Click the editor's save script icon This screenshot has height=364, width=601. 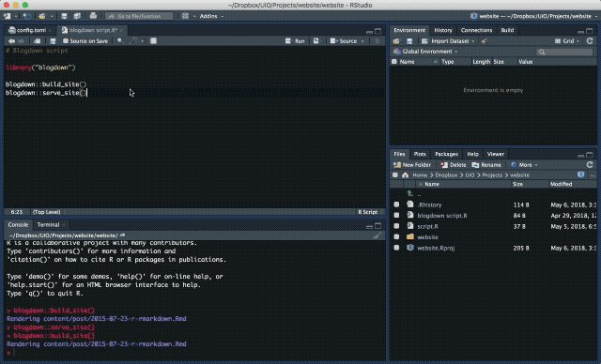tap(53, 41)
